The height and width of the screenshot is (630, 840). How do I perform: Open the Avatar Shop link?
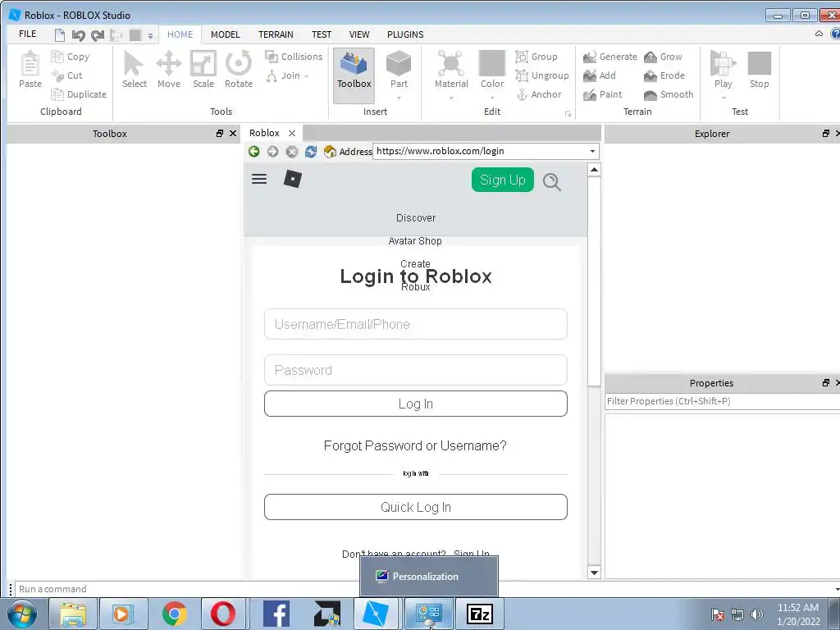pyautogui.click(x=415, y=241)
